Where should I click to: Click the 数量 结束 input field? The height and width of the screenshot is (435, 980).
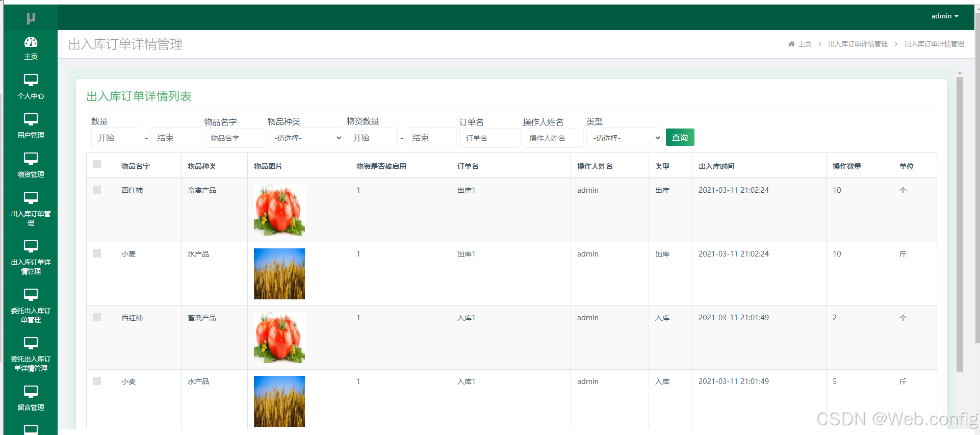click(176, 138)
